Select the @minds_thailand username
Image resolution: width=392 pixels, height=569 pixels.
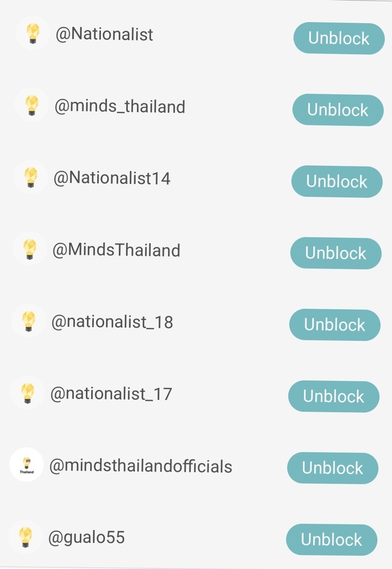(x=120, y=106)
